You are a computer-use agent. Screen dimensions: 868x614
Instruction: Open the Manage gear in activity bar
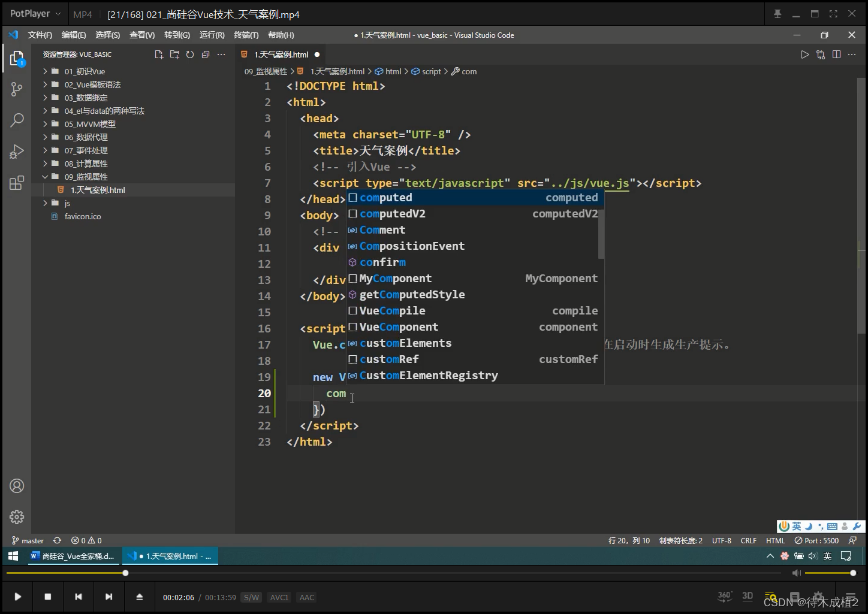[17, 517]
